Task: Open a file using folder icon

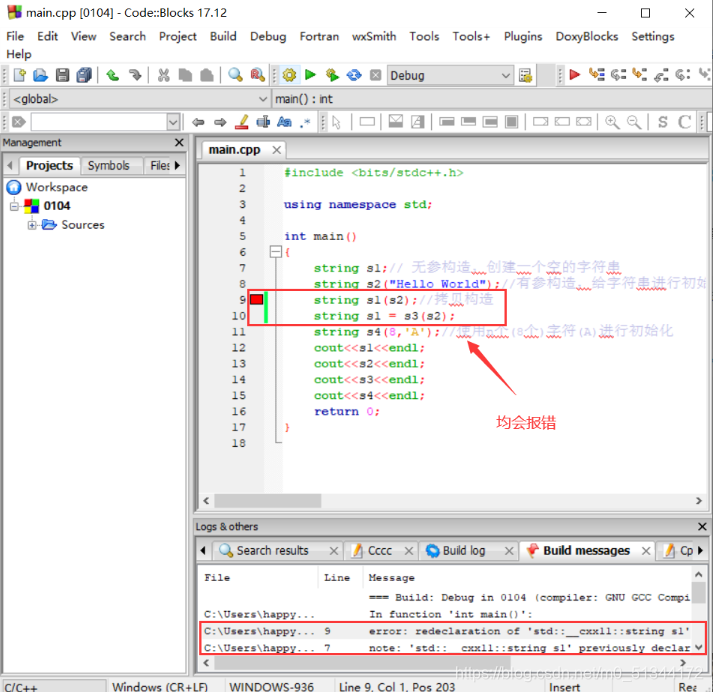Action: click(40, 75)
